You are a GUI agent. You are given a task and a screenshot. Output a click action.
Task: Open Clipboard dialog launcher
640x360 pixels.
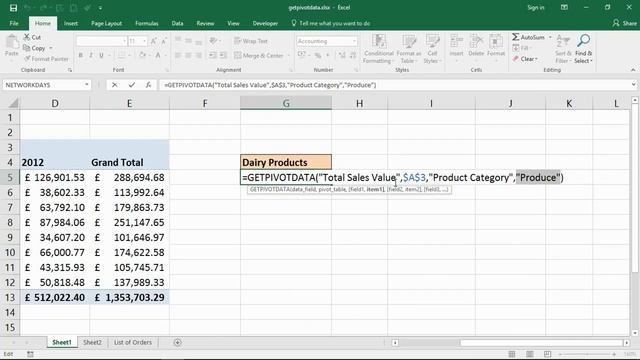[x=70, y=70]
